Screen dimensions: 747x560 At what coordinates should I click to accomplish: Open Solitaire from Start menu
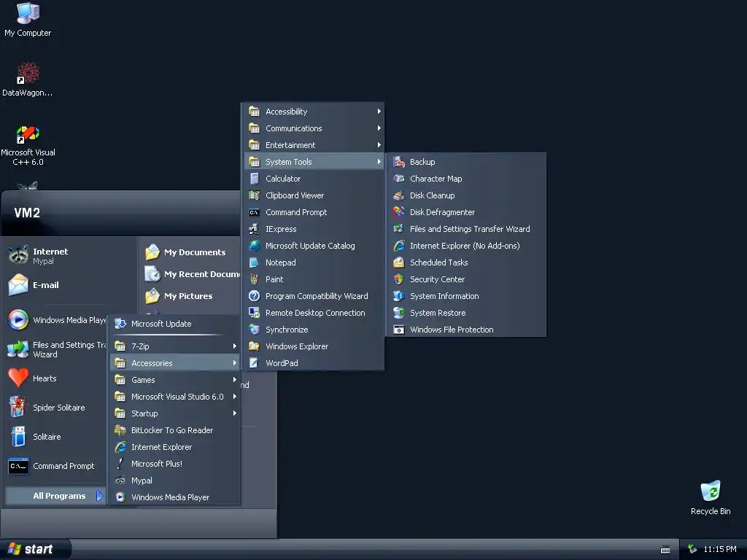[56, 437]
